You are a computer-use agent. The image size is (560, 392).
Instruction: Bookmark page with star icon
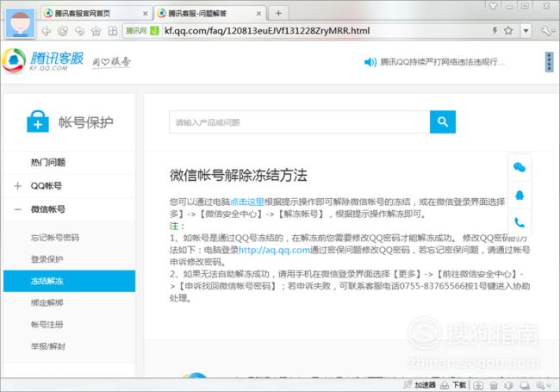(508, 31)
